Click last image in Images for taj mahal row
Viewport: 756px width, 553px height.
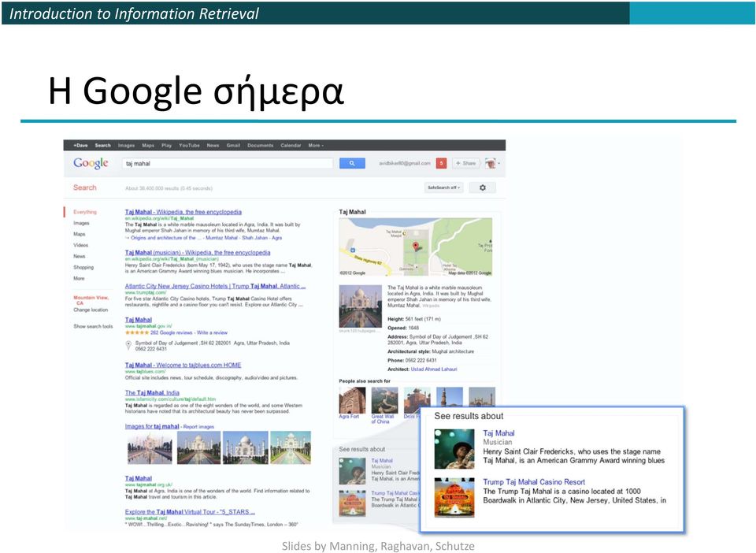pyautogui.click(x=291, y=448)
